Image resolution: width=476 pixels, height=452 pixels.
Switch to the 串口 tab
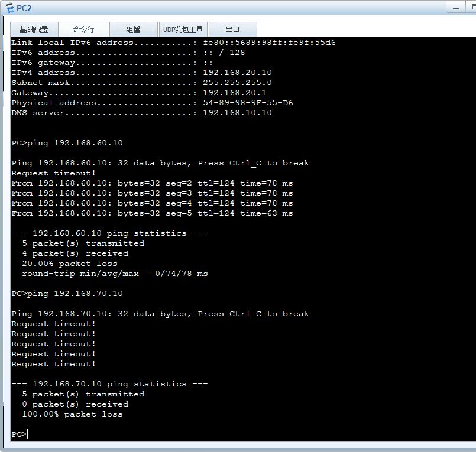coord(233,30)
